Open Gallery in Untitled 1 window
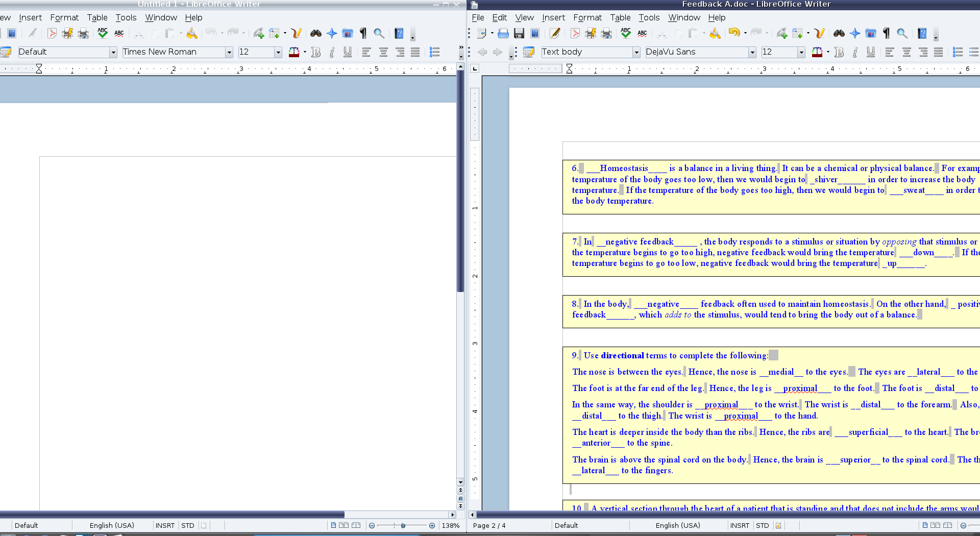 348,33
